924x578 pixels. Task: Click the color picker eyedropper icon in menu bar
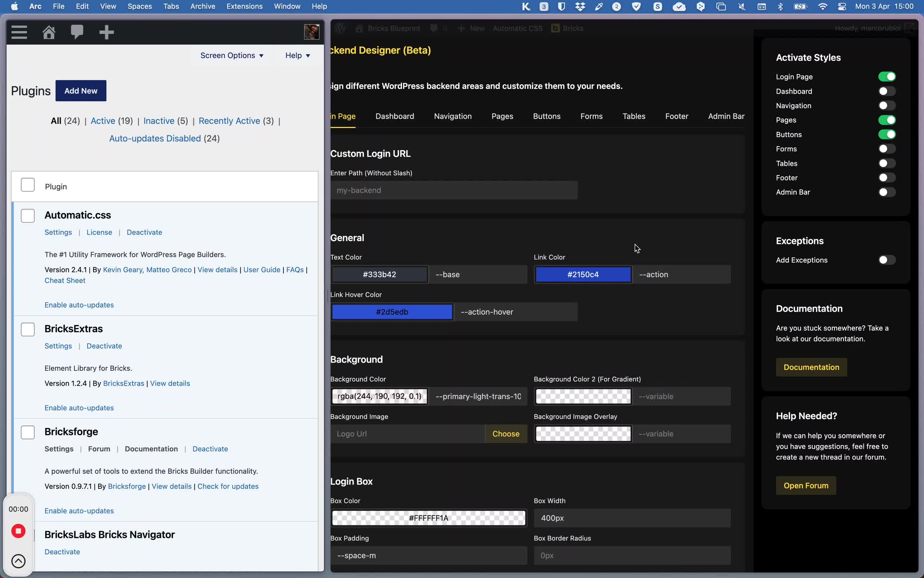click(x=599, y=6)
